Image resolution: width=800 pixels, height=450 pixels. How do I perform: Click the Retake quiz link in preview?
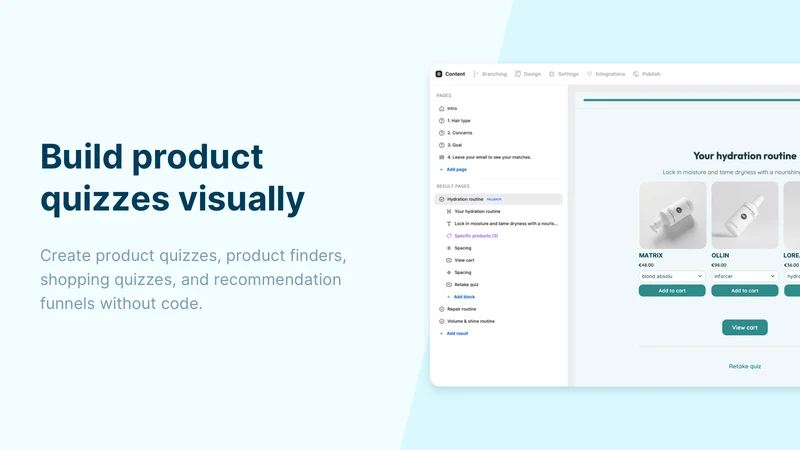tap(744, 366)
